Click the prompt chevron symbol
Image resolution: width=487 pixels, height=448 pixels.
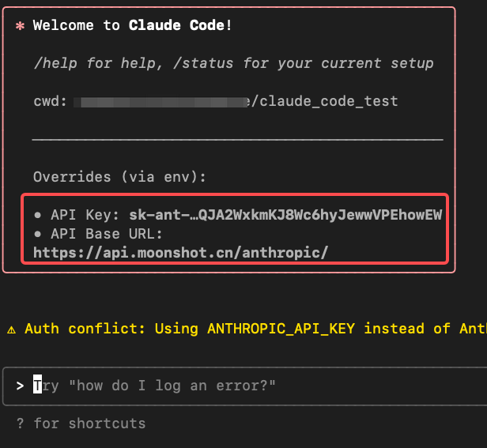(x=20, y=386)
